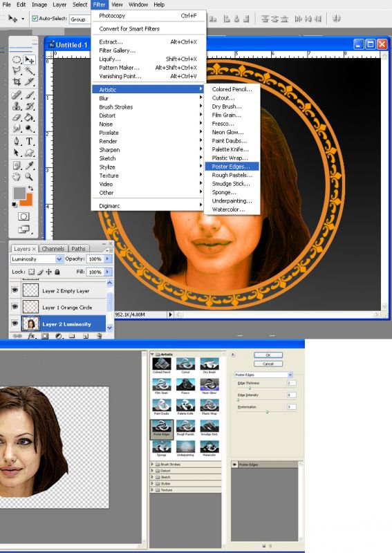Choose Filter Gallery menu entry
392x553 pixels.
coord(117,50)
